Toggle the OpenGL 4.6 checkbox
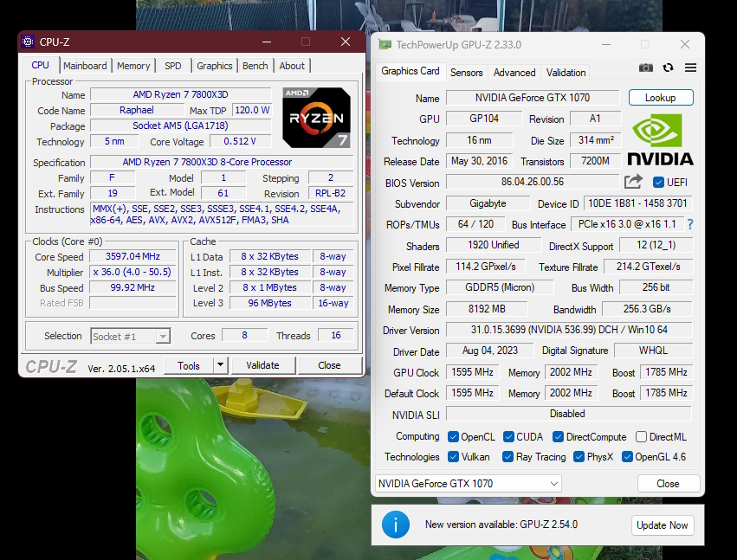Screen dimensions: 737x560 [x=627, y=457]
